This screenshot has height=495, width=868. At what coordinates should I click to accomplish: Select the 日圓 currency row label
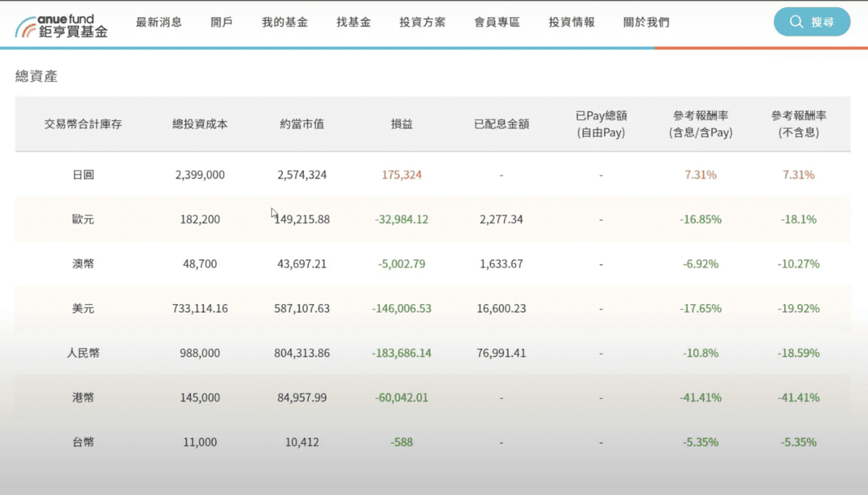83,174
